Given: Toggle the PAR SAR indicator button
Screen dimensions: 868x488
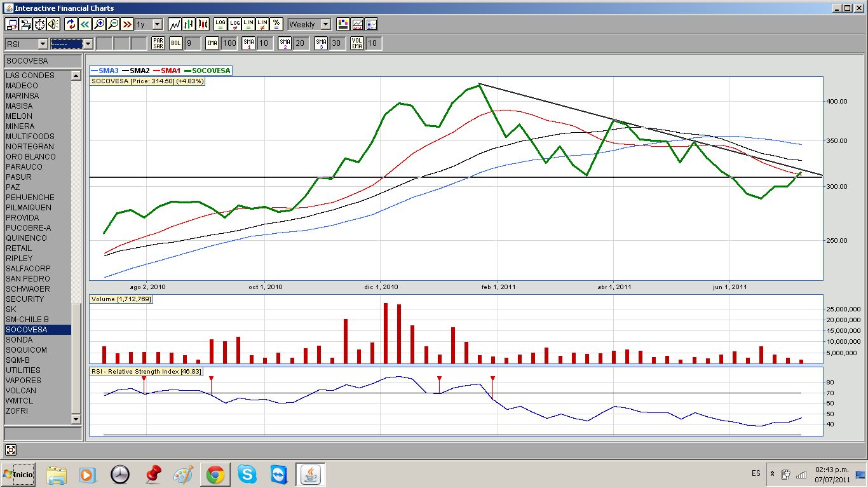Looking at the screenshot, I should click(x=158, y=43).
